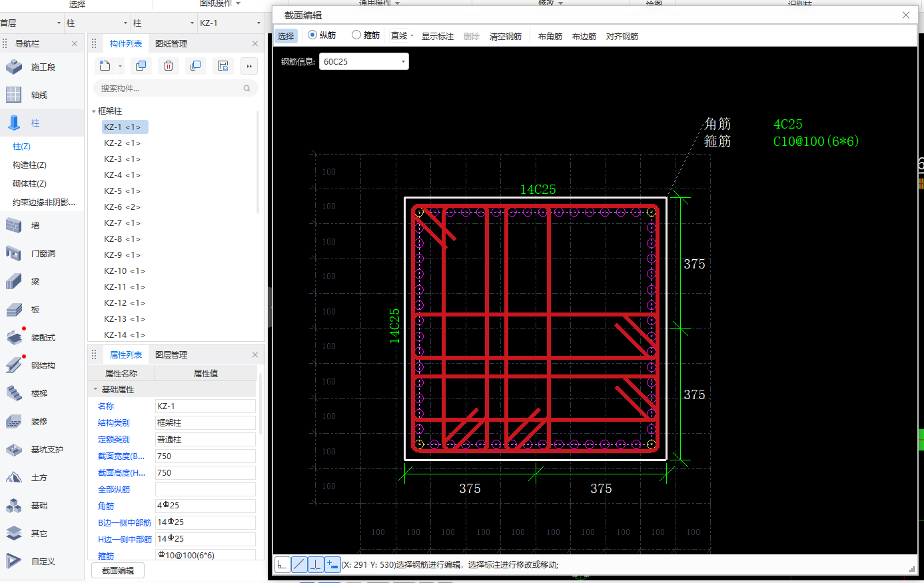Click the 14C25 top rebar annotation
This screenshot has height=583, width=924.
[x=538, y=189]
